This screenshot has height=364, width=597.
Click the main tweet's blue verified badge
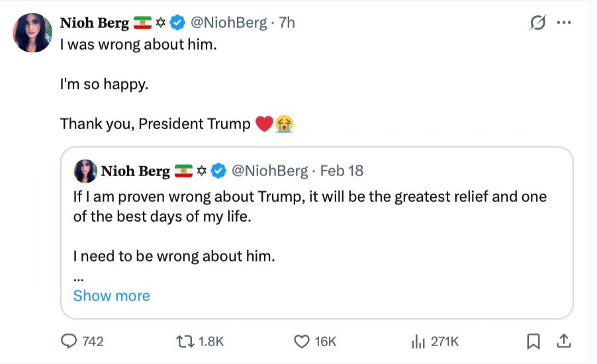pos(177,23)
